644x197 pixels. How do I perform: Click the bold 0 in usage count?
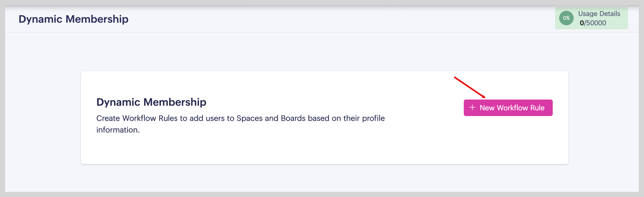coord(582,23)
